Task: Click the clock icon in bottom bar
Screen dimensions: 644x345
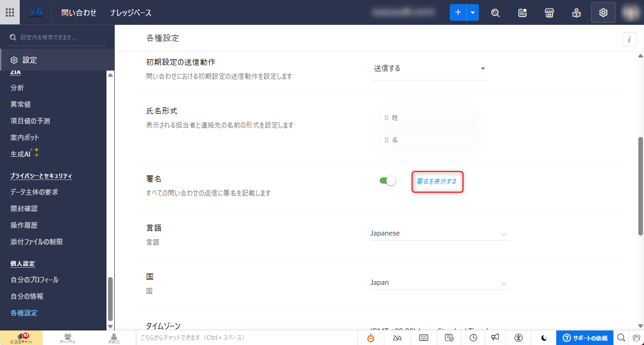Action: (x=473, y=338)
